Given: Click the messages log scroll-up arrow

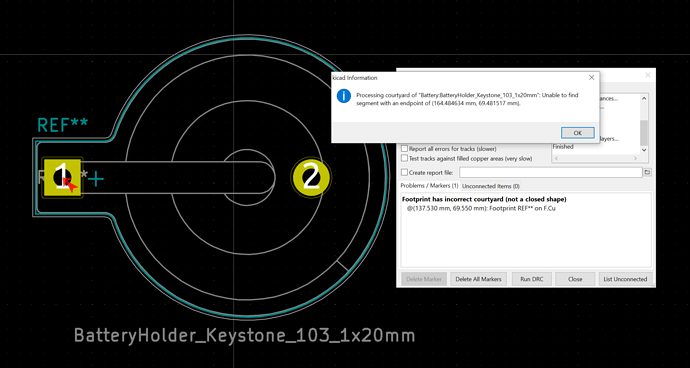Looking at the screenshot, I should (644, 99).
